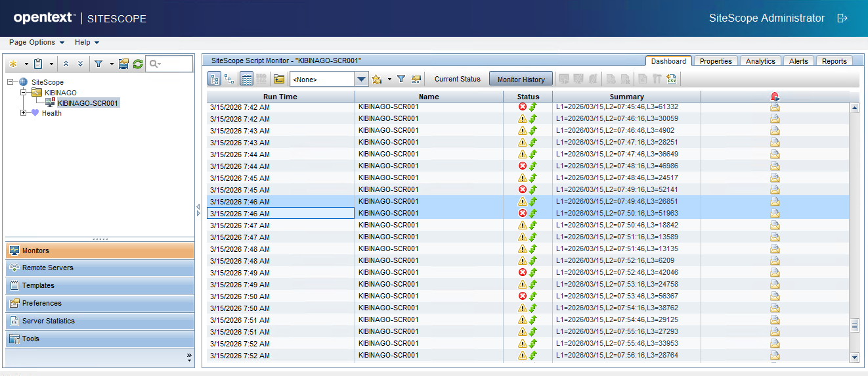Focus the tree search field
Screen dimensions: 868x376
[x=169, y=64]
